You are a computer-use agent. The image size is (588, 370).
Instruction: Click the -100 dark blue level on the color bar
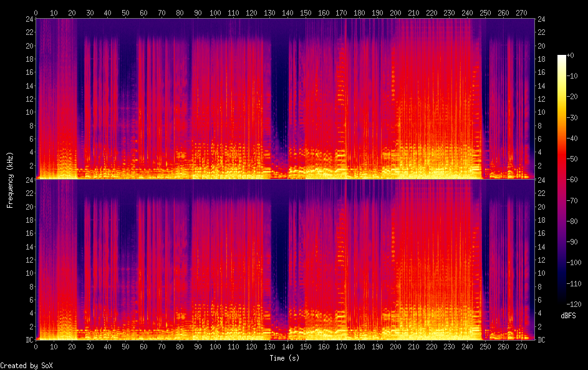[x=562, y=262]
